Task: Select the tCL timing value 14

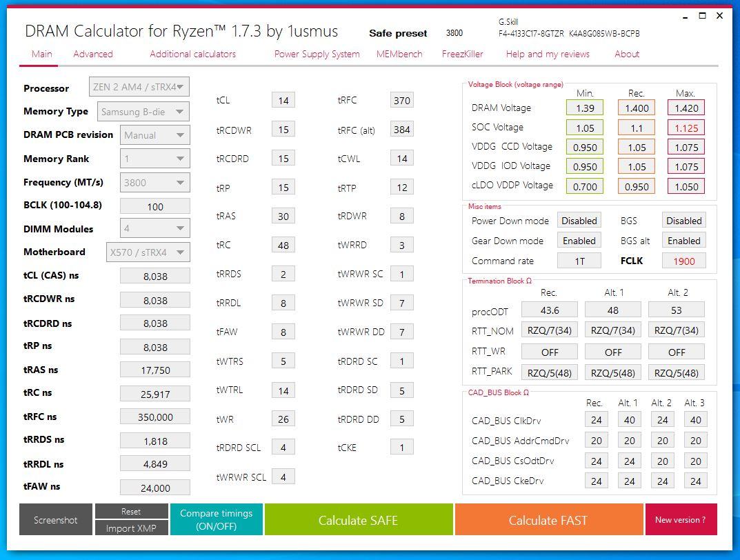Action: click(283, 100)
